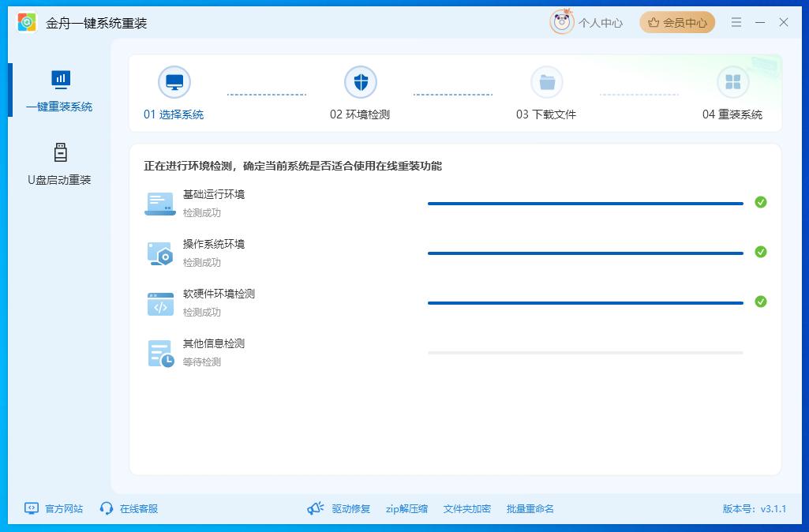Open the hamburger menu in title bar

[x=736, y=21]
